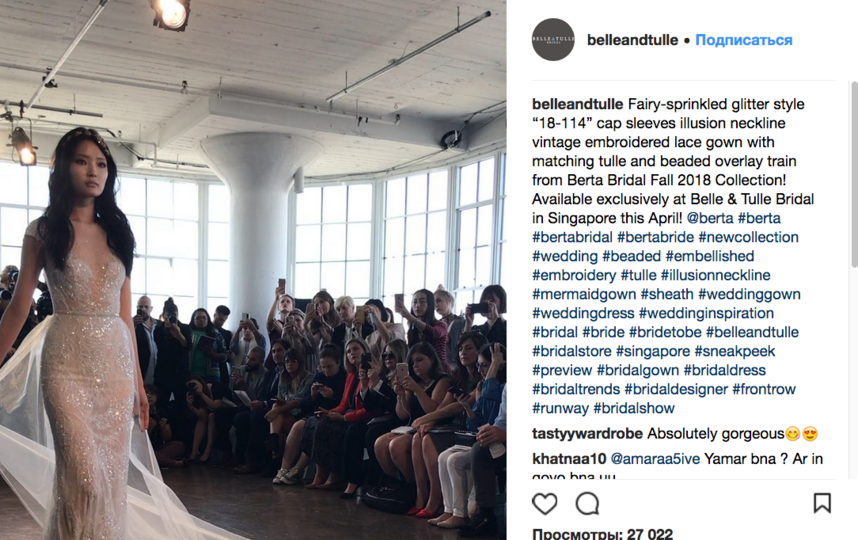Viewport: 858px width, 540px height.
Task: Open the @amaraa5ive mention
Action: (655, 458)
